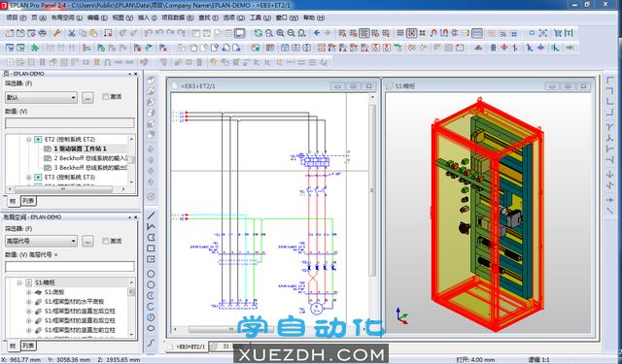The height and width of the screenshot is (364, 622).
Task: Select the line drawing tool
Action: click(151, 215)
